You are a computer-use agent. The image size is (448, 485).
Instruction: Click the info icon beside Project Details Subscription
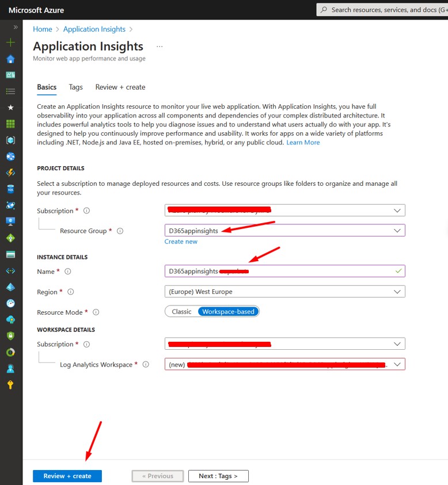(x=87, y=211)
